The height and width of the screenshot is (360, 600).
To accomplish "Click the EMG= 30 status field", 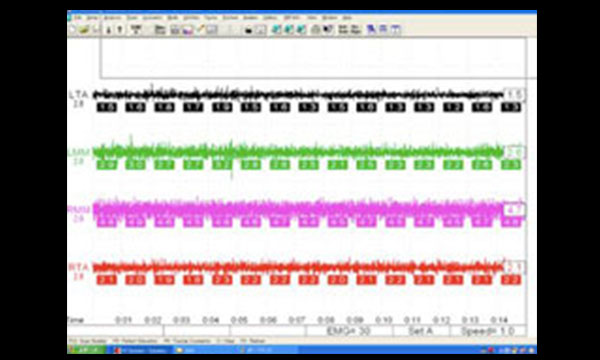I will (349, 331).
